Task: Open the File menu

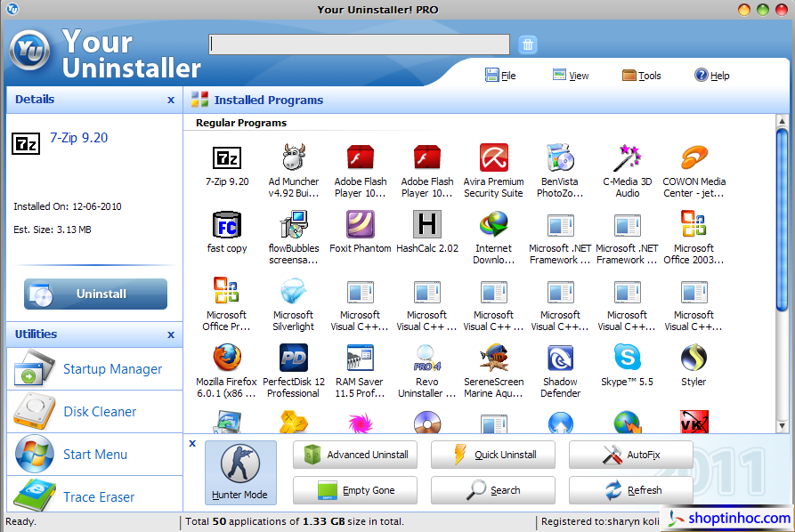Action: coord(500,76)
